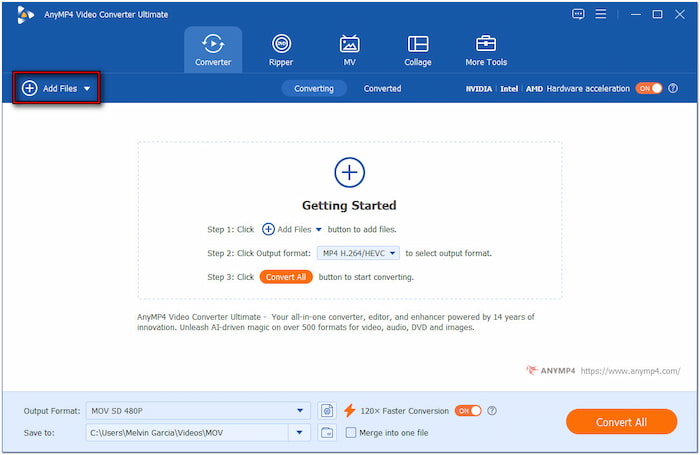Open the Output Format MOV SD 480P dropdown

[198, 411]
